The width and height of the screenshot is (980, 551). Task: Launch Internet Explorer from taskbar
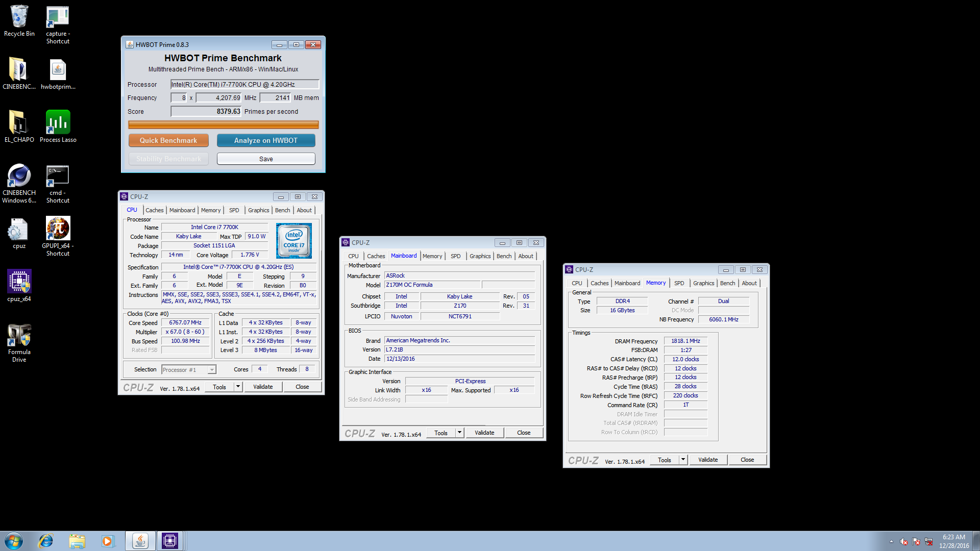[46, 541]
